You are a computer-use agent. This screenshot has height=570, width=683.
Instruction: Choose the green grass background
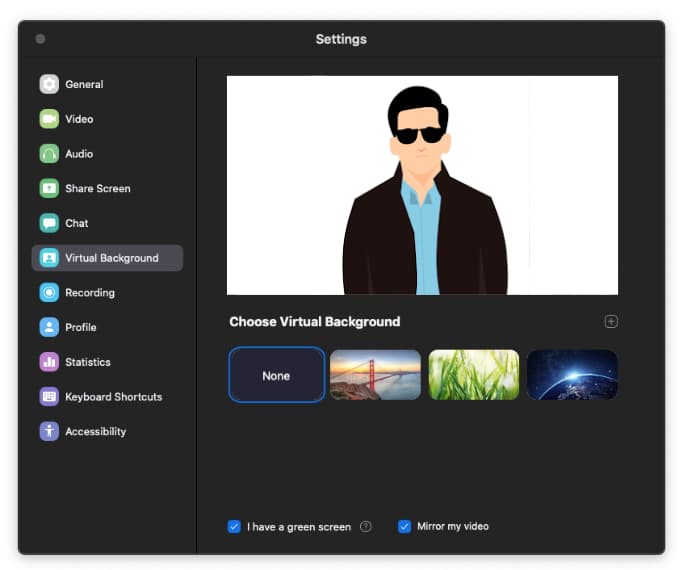pyautogui.click(x=474, y=374)
